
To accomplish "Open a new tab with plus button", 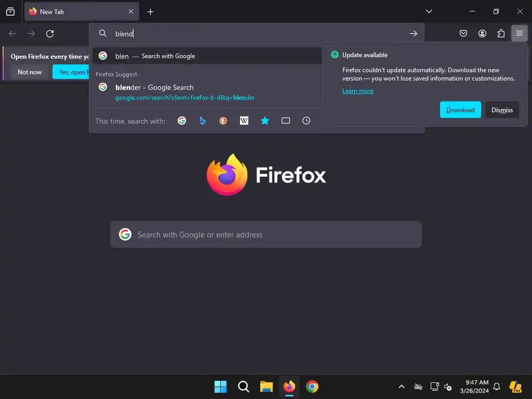I will tap(150, 12).
